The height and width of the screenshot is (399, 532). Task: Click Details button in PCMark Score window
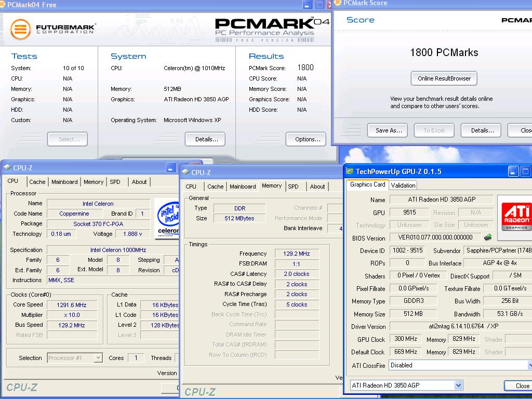tap(481, 130)
